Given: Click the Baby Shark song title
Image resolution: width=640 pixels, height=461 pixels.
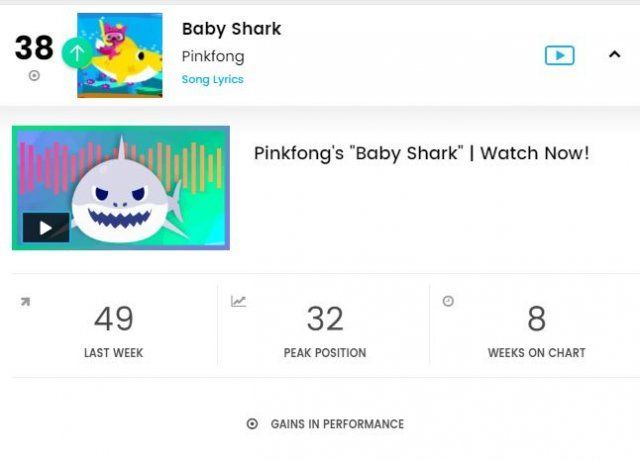Looking at the screenshot, I should 231,29.
